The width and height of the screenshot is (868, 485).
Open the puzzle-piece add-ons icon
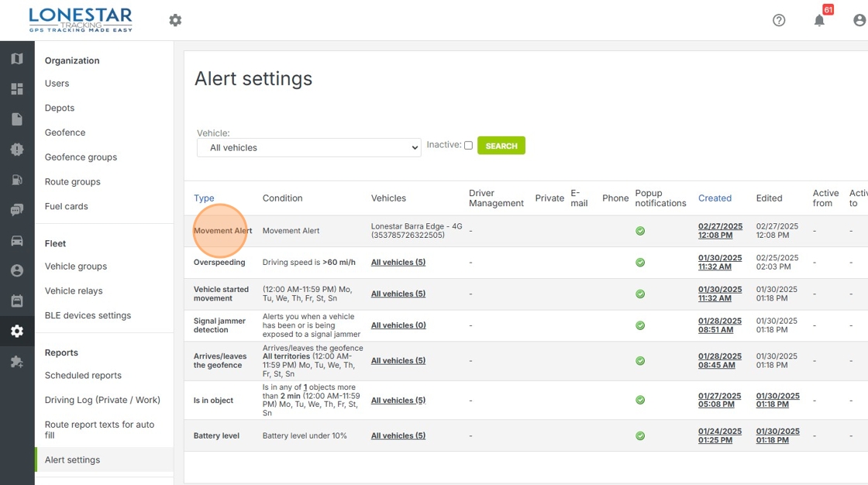[17, 362]
